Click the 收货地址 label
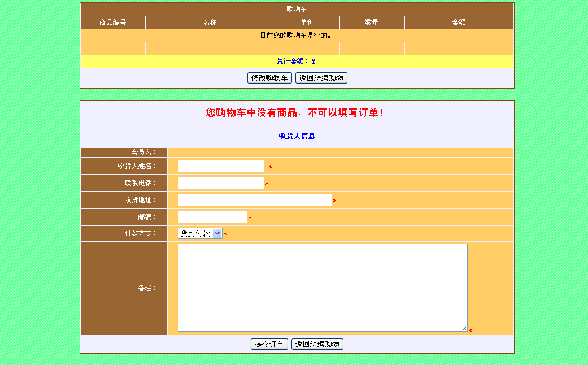 coord(141,200)
